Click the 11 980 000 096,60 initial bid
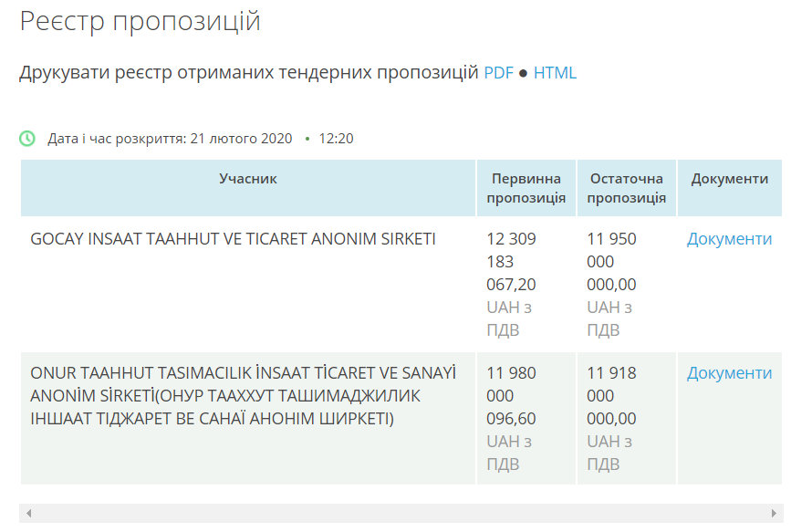The height and width of the screenshot is (532, 791). click(511, 396)
